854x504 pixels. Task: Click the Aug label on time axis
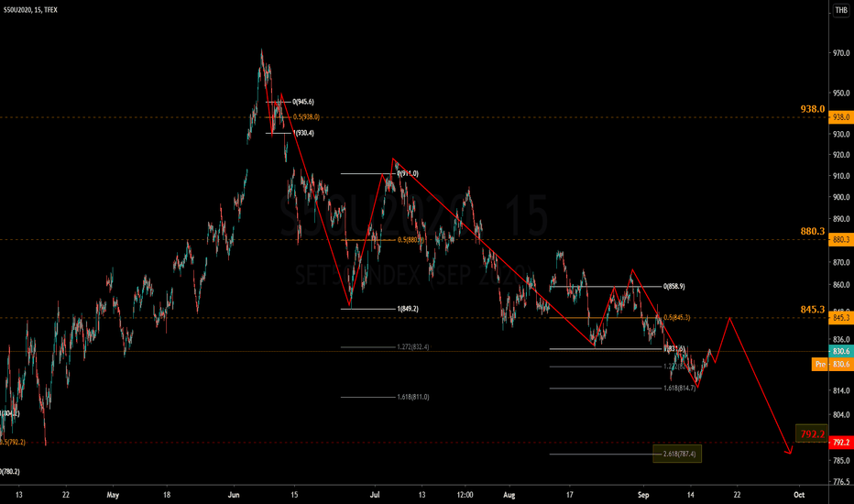tap(509, 495)
